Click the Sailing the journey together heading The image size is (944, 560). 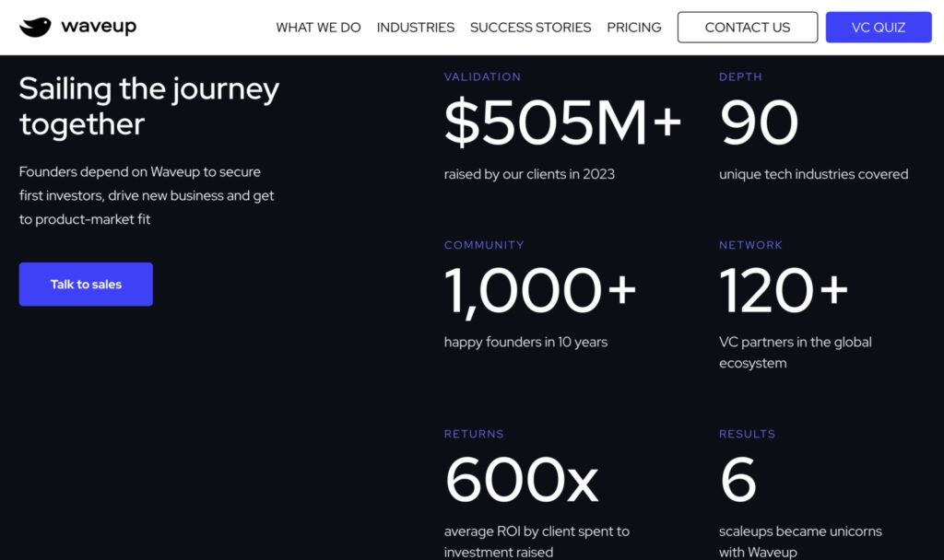click(148, 106)
